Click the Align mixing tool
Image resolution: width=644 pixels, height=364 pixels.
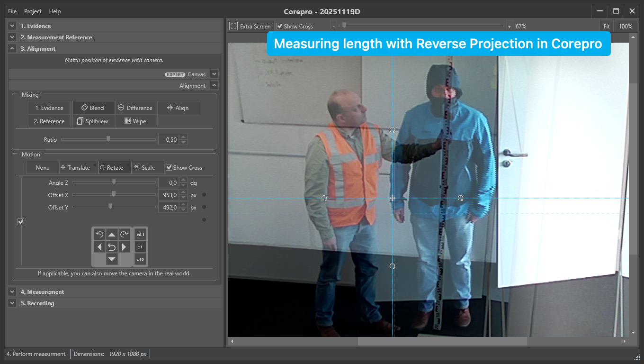179,108
